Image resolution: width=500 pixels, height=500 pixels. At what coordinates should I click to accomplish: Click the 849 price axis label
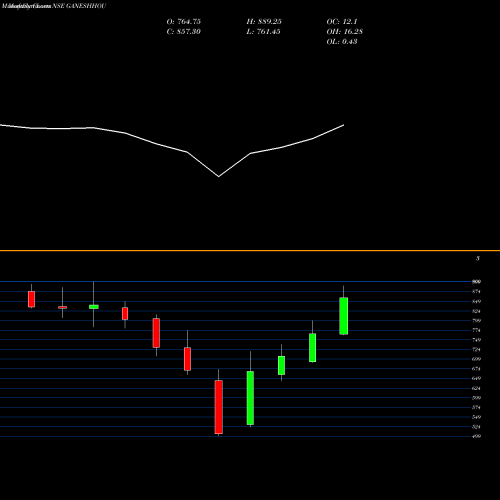pyautogui.click(x=477, y=301)
